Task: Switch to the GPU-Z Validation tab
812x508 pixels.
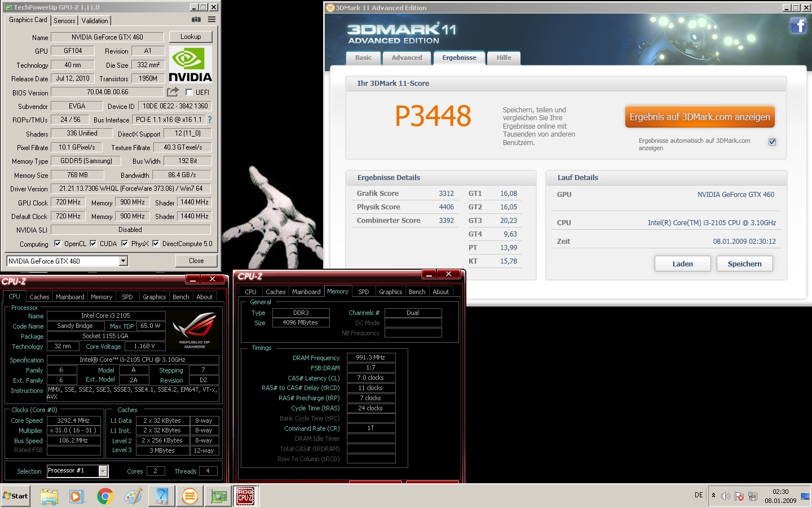Action: [x=95, y=21]
